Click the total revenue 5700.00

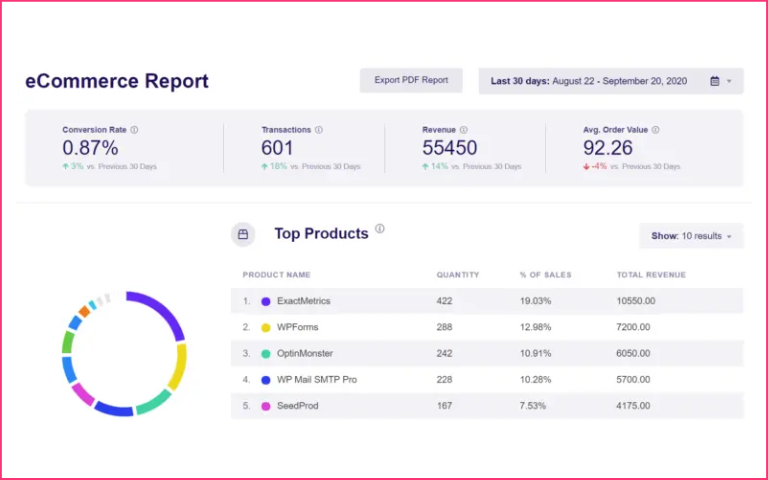click(x=633, y=380)
